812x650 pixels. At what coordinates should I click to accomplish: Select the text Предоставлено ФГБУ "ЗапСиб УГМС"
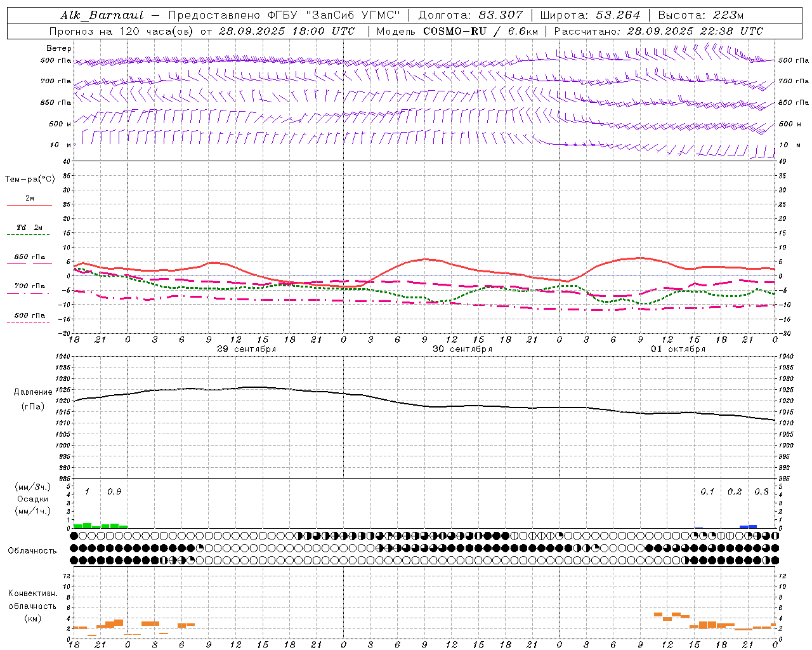coord(284,15)
